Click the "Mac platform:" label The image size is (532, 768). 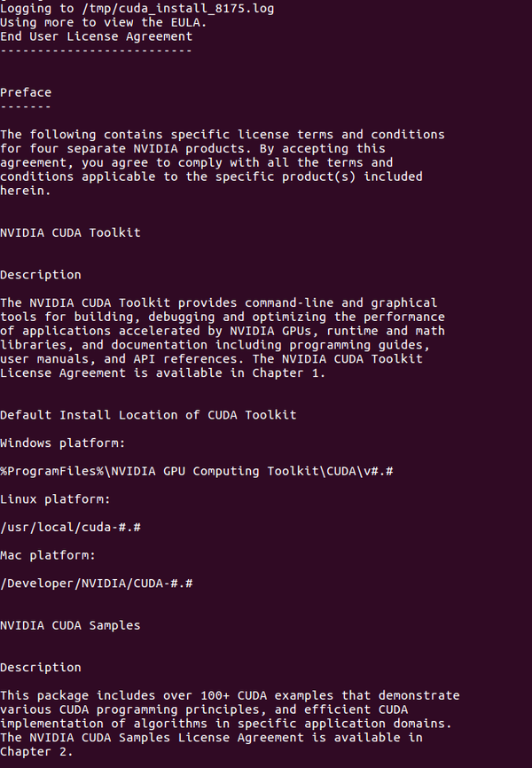pyautogui.click(x=48, y=555)
